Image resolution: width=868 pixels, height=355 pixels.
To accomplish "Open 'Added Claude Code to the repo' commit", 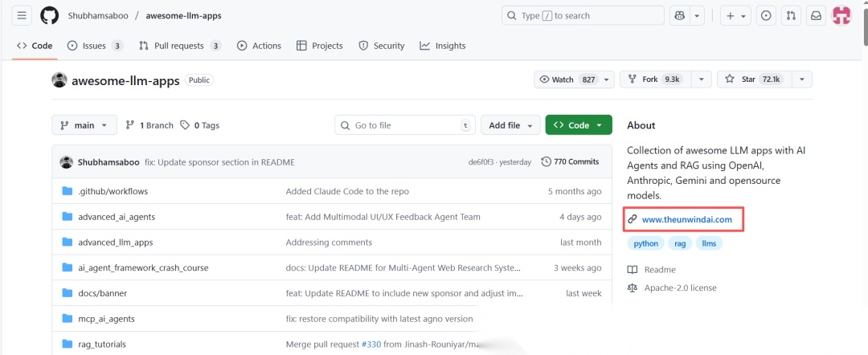I will point(347,191).
